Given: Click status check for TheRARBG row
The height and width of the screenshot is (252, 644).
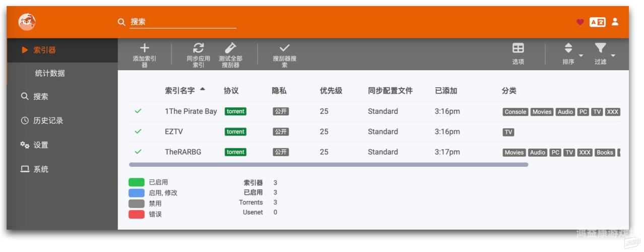Looking at the screenshot, I should click(138, 152).
